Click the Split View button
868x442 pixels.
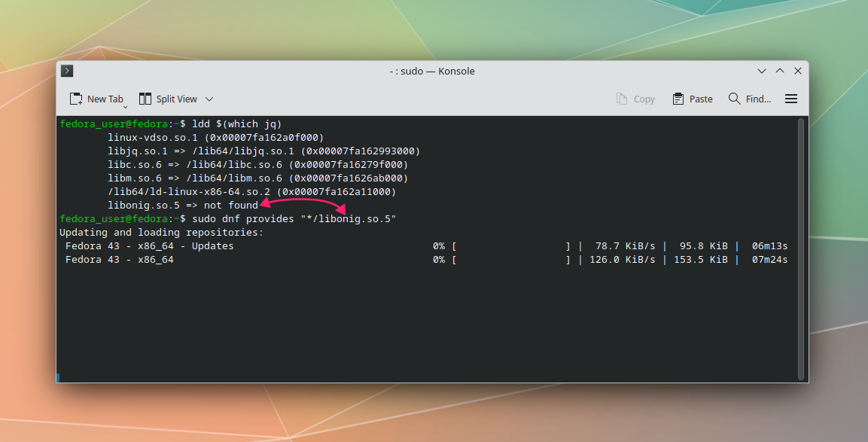169,99
